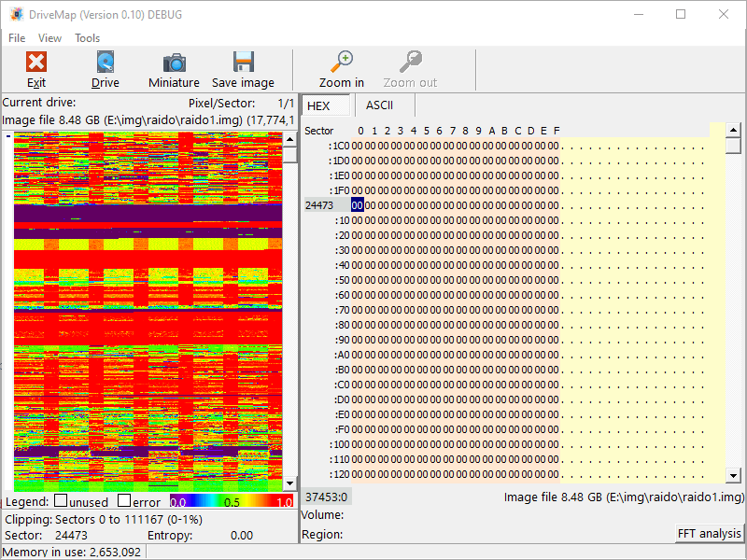Click the Miniature camera icon
This screenshot has width=747, height=560.
point(174,63)
